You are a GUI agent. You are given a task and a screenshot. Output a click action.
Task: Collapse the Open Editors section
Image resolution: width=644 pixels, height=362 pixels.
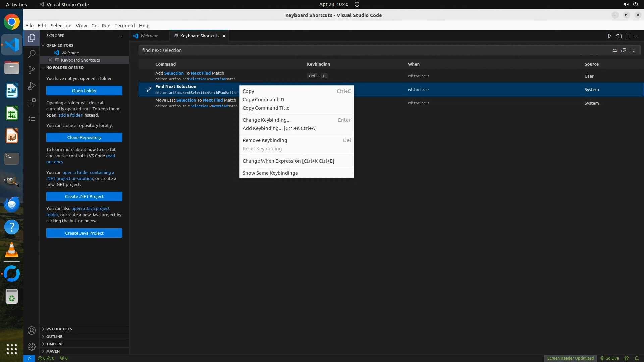click(x=60, y=45)
